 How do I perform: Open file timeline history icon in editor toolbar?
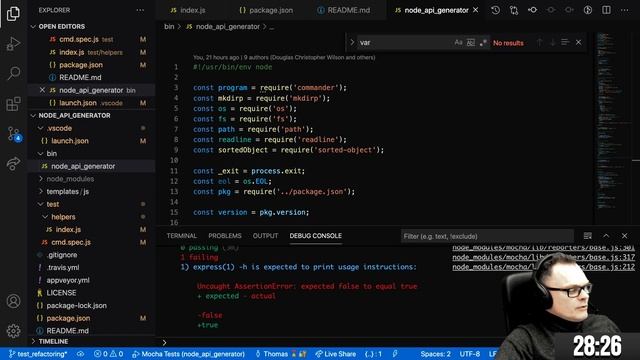495,10
